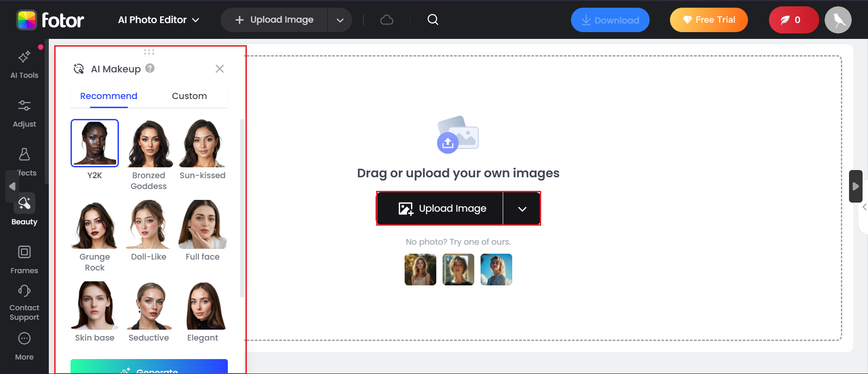This screenshot has height=374, width=868.
Task: Open the Frames panel
Action: [x=24, y=260]
